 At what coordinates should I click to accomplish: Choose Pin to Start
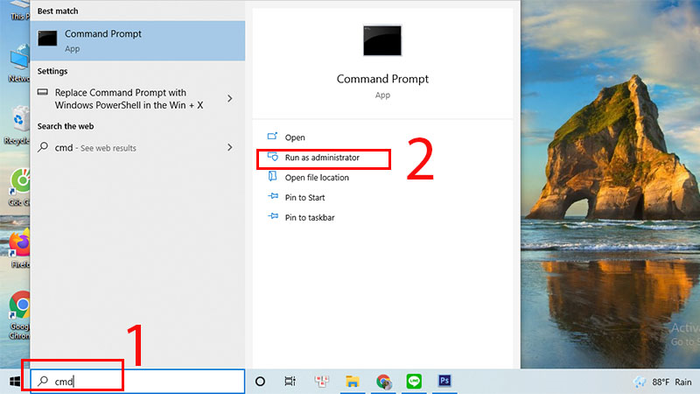(x=305, y=198)
